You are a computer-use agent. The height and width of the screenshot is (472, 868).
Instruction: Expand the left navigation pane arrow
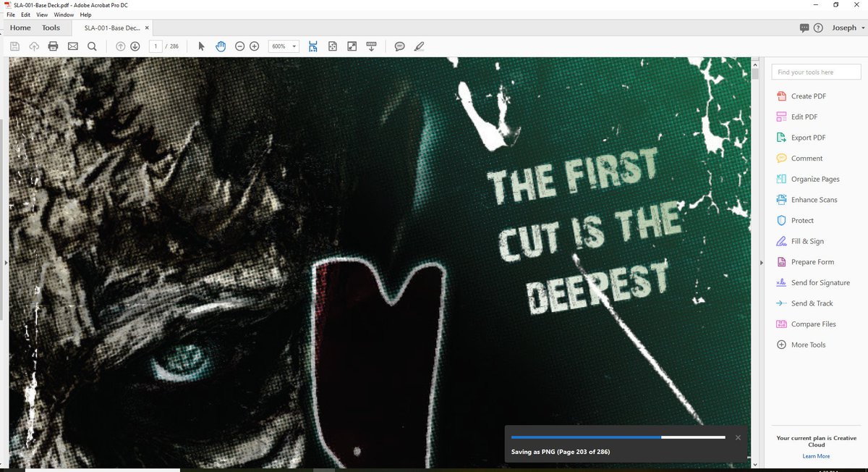[x=5, y=262]
